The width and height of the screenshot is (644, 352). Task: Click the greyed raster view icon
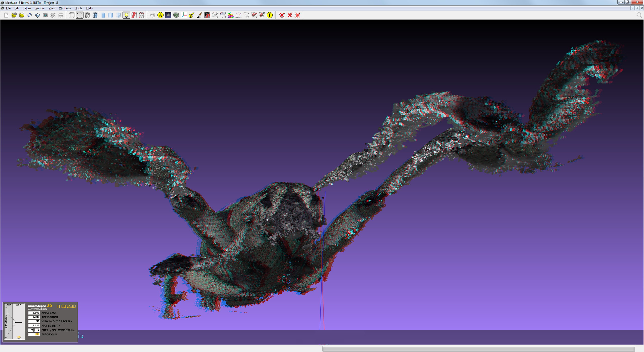(61, 15)
